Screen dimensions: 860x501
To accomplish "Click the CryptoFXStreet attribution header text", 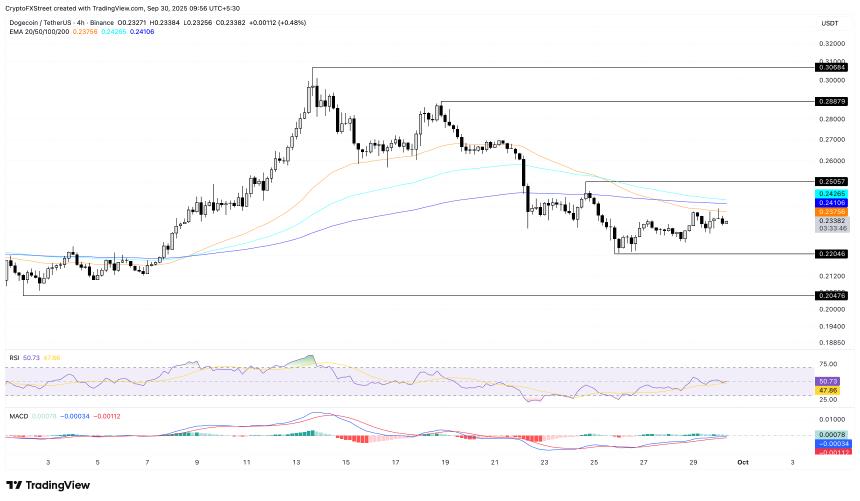I will pos(122,8).
